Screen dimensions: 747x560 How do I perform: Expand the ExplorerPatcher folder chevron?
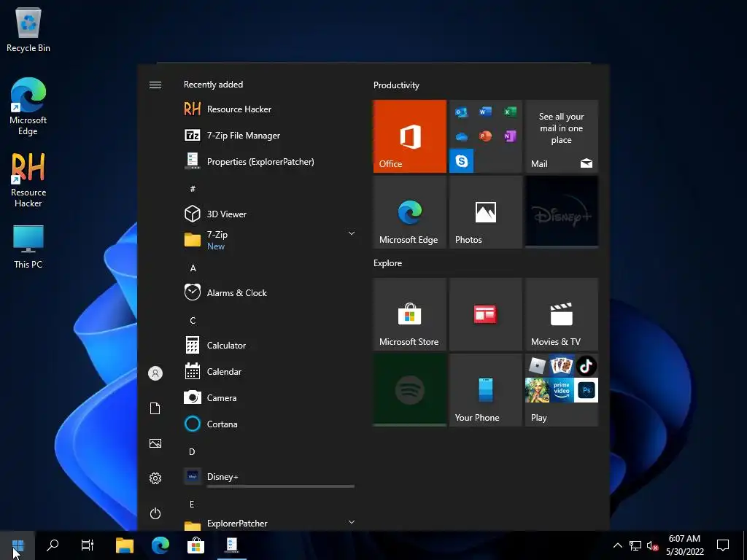(x=352, y=522)
